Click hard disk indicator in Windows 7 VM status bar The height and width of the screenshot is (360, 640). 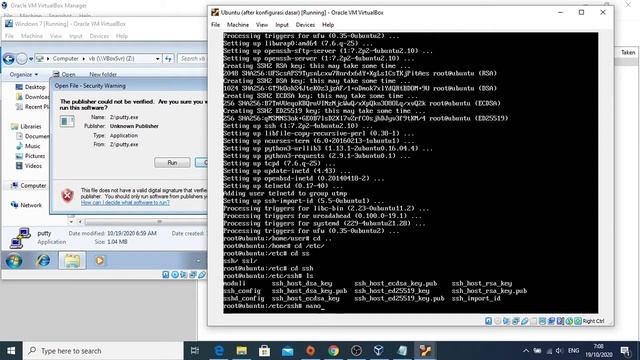(x=165, y=275)
